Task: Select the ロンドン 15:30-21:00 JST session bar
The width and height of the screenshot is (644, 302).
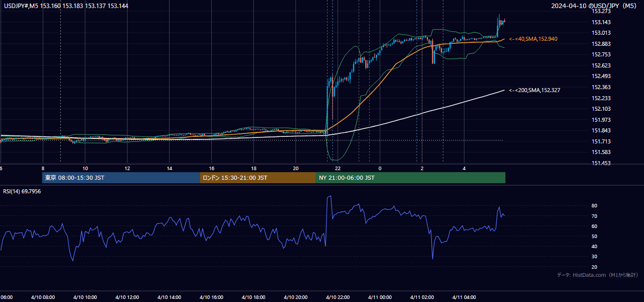Action: tap(258, 178)
